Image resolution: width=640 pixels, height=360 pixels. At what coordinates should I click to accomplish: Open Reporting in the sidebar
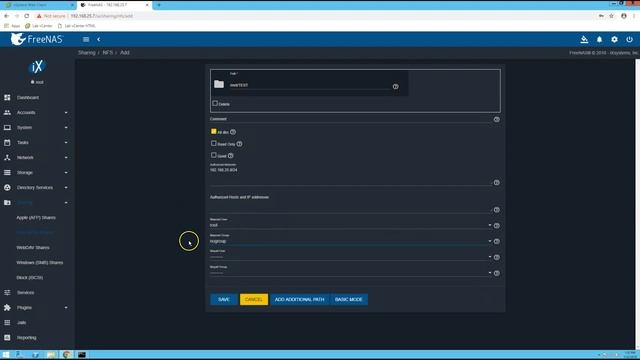37,338
